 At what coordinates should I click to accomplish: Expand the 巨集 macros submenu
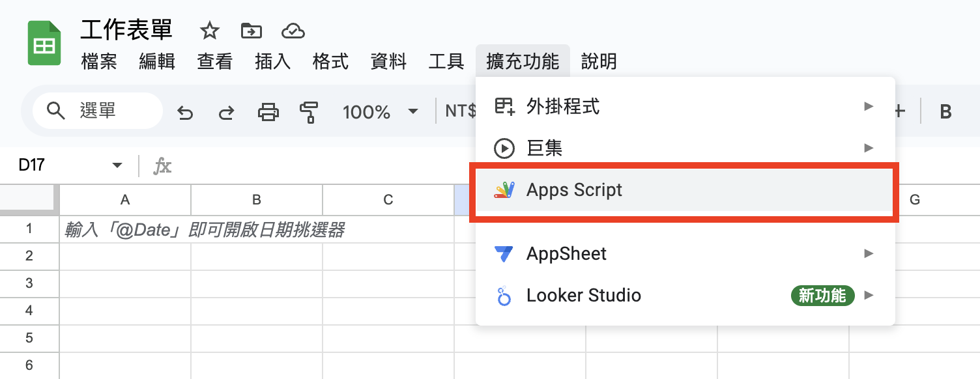(x=685, y=148)
